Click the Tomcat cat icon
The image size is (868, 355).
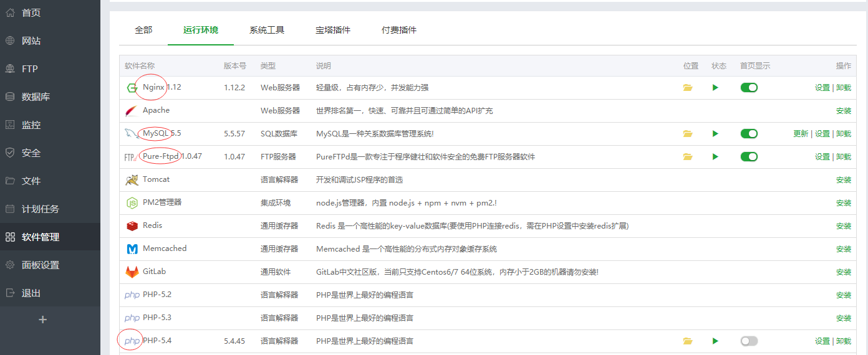[132, 180]
